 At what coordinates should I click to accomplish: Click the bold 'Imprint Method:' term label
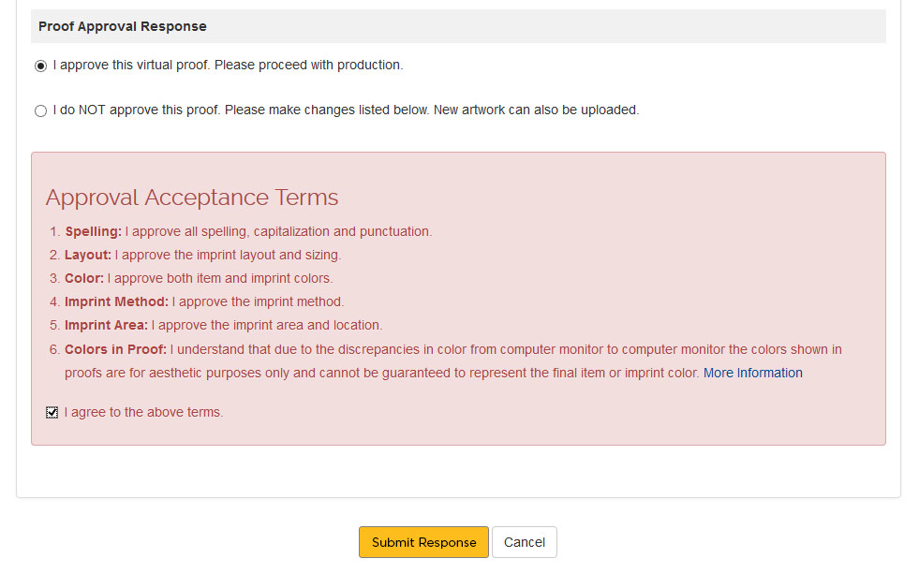[x=116, y=301]
